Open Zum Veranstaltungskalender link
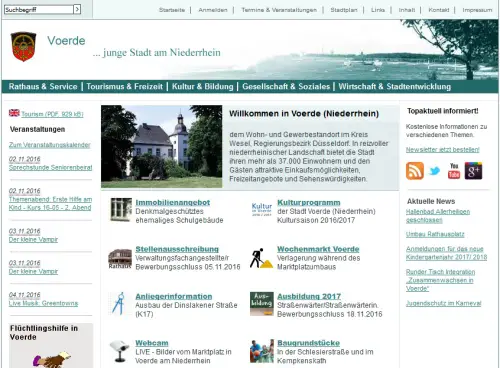Viewport: 500px width, 368px height. coord(50,145)
